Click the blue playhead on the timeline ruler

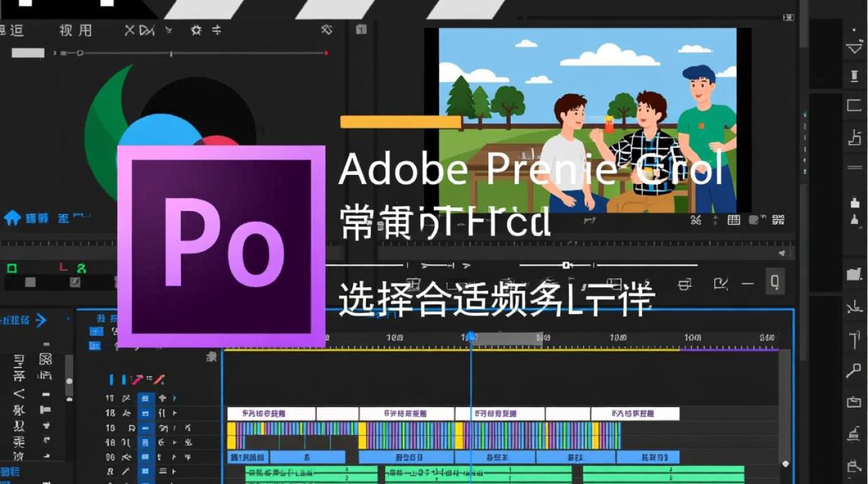471,337
